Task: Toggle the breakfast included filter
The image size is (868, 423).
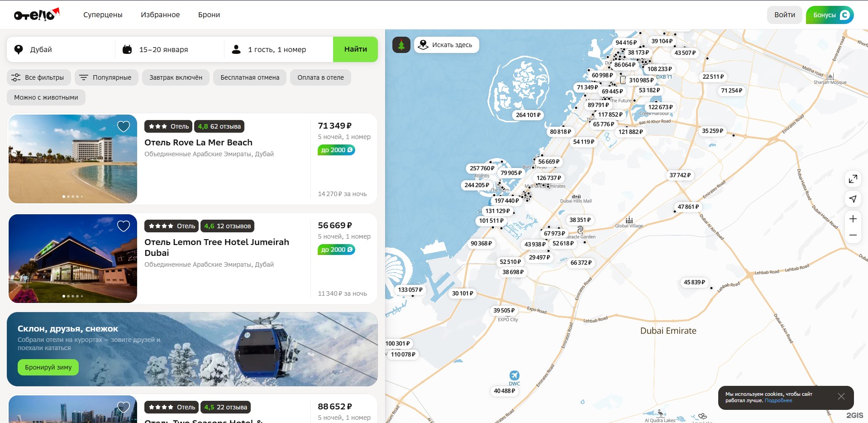Action: point(176,77)
